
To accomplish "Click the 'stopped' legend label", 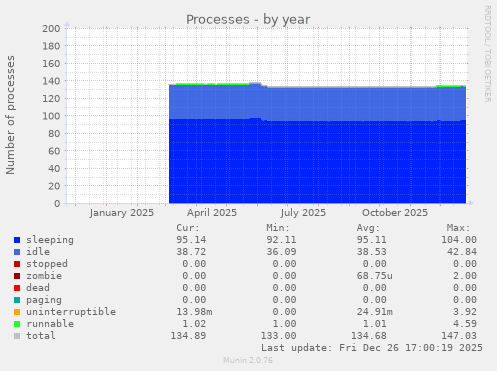I will coord(47,264).
